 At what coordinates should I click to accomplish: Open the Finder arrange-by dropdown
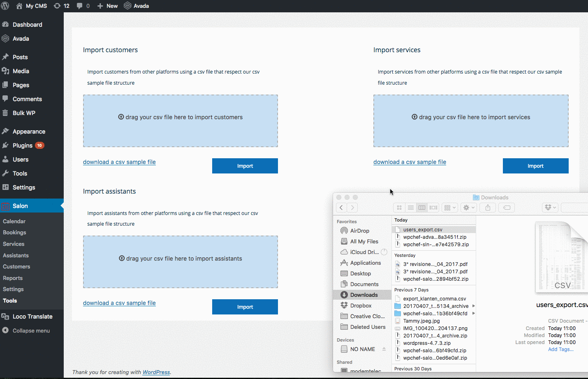[450, 208]
